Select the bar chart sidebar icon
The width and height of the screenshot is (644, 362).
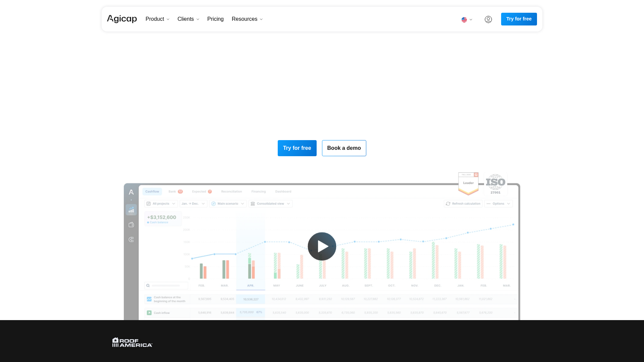(x=131, y=210)
